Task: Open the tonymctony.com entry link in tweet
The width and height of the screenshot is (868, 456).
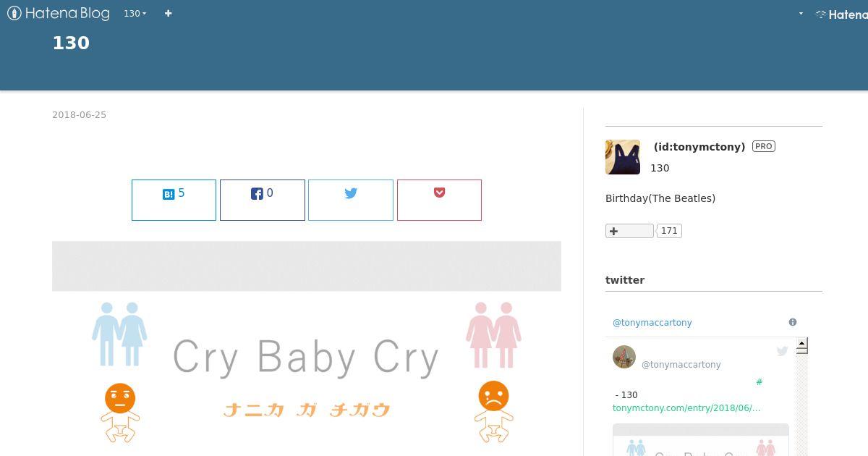Action: point(686,408)
